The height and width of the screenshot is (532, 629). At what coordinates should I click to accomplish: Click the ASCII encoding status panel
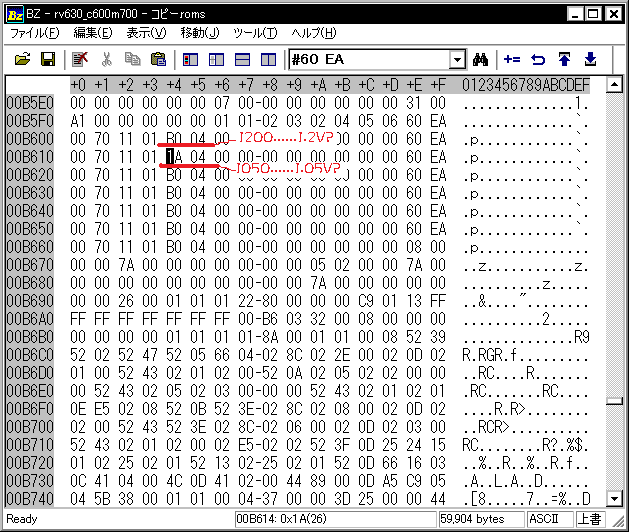[x=550, y=519]
